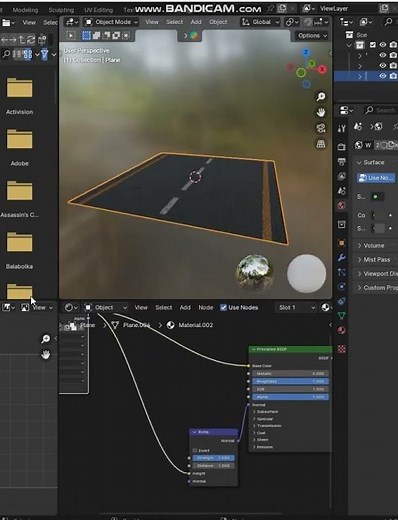Click the select box tool icon in header
This screenshot has width=398, height=520.
(x=86, y=35)
